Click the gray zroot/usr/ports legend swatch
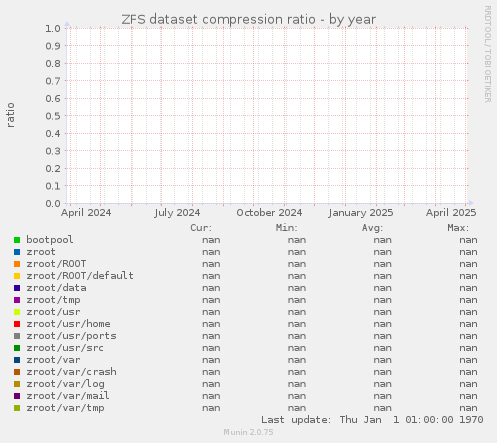This screenshot has width=497, height=443. click(x=17, y=336)
